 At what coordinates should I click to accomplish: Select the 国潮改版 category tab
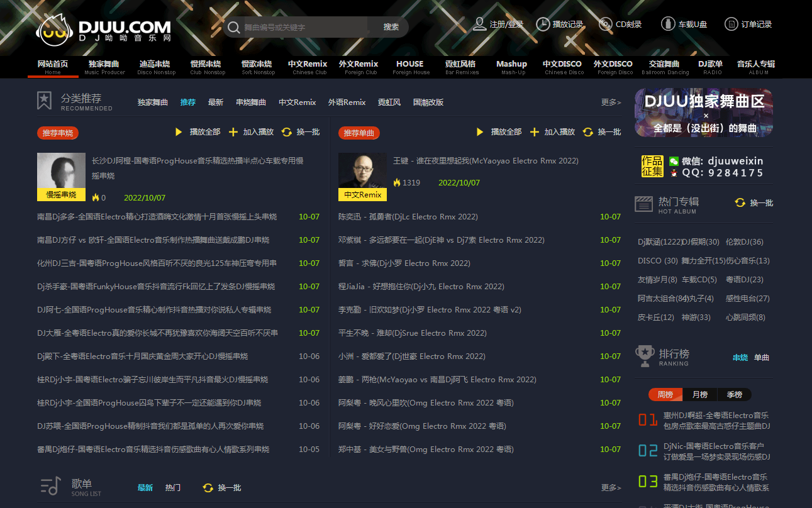[x=428, y=102]
